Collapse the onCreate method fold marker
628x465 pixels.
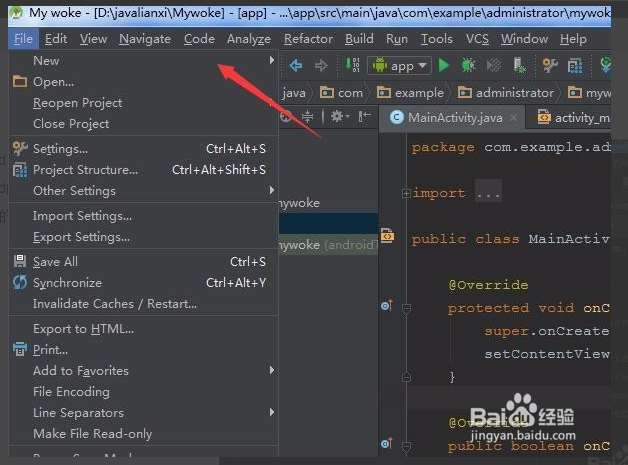coord(406,308)
